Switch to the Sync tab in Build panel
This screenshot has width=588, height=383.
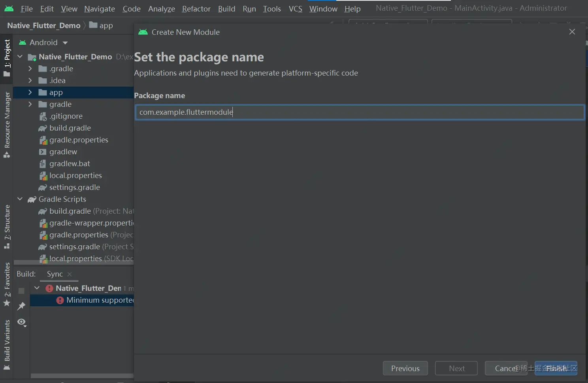tap(55, 274)
